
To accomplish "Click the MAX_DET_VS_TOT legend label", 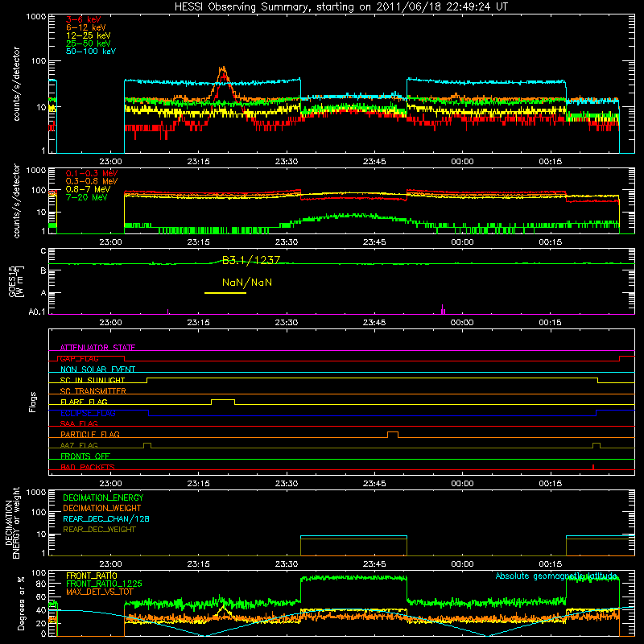I will click(100, 592).
